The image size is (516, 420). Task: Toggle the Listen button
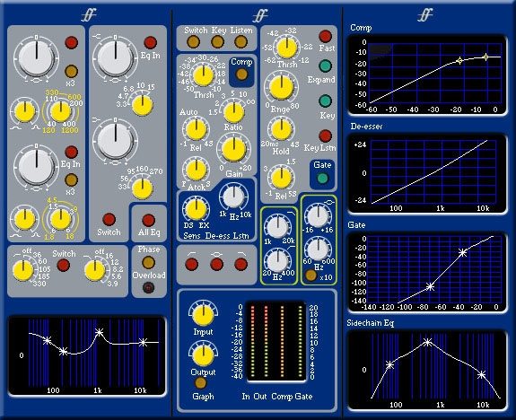pyautogui.click(x=241, y=42)
